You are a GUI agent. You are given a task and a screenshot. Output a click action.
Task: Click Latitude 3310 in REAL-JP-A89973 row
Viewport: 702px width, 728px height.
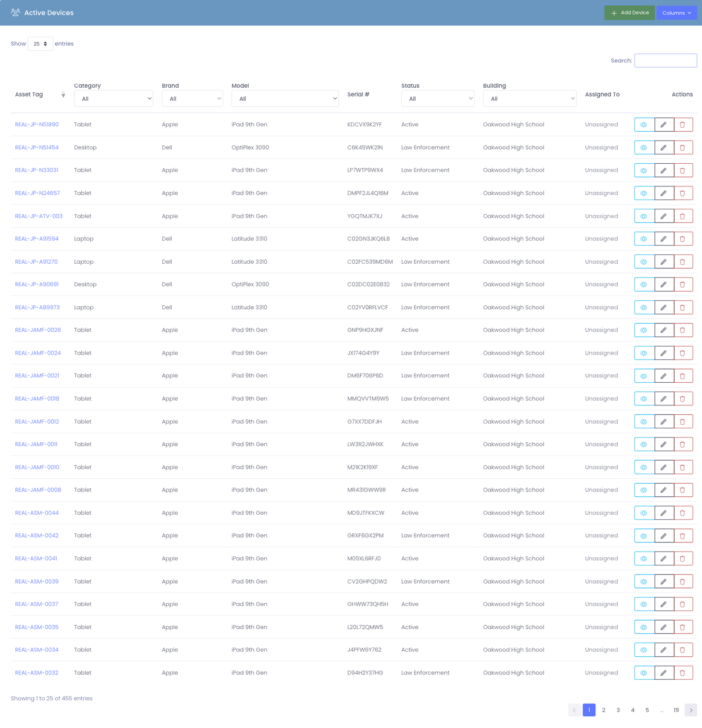[x=249, y=307]
